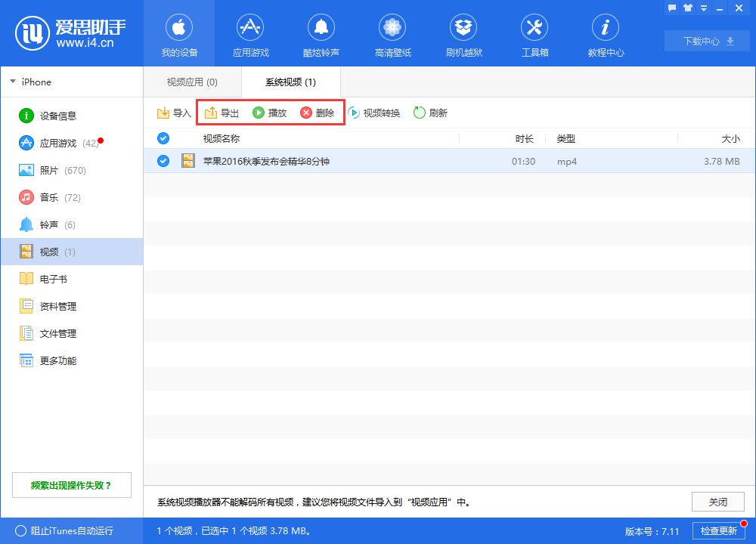Click the 频繁出现操作失败？ link
Screen dimensions: 756x544
[x=71, y=485]
